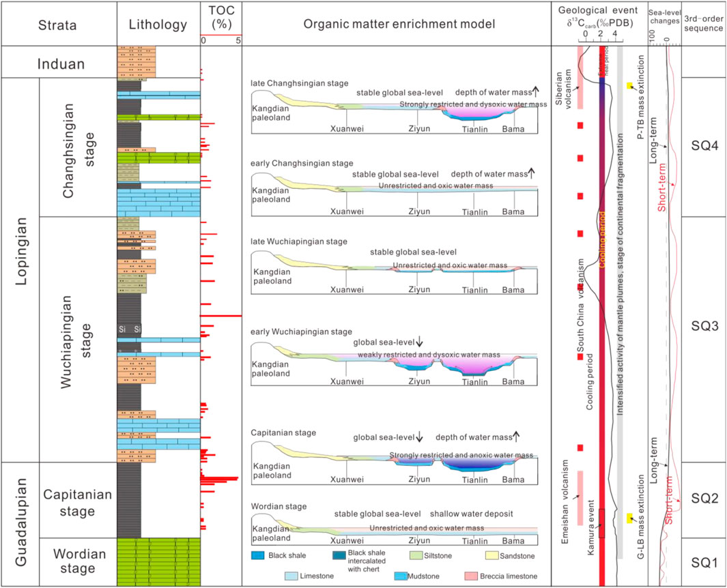Select the Limestone legend swatch
727x588 pixels.
point(291,576)
